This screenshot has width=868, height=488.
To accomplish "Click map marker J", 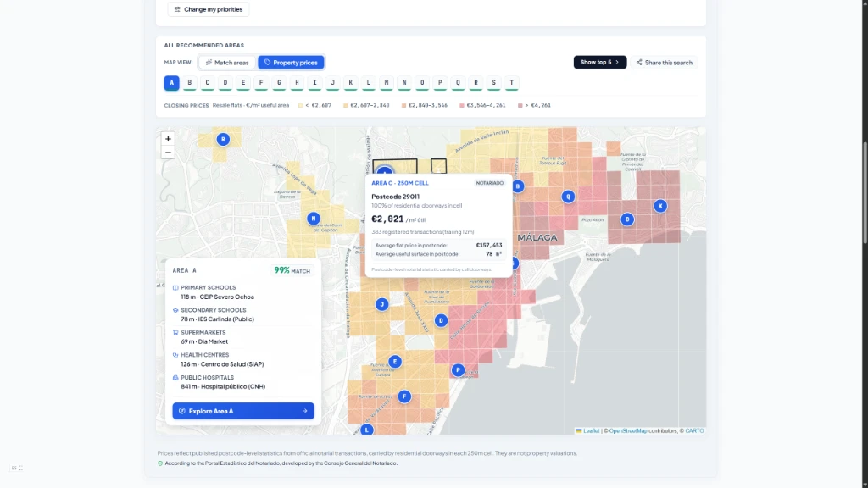I will pyautogui.click(x=381, y=304).
